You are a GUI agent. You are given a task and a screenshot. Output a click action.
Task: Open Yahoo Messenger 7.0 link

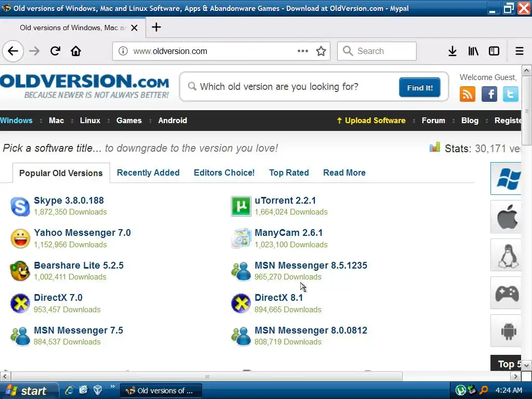click(83, 233)
